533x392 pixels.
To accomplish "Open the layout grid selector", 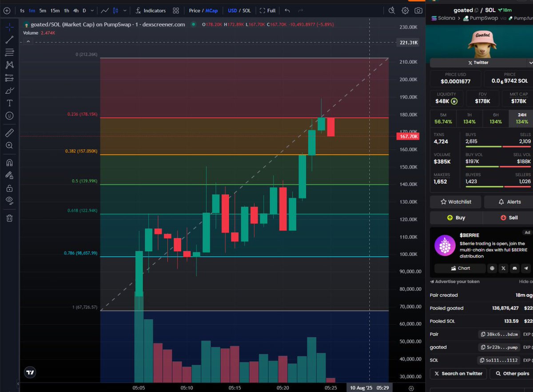I will [176, 11].
